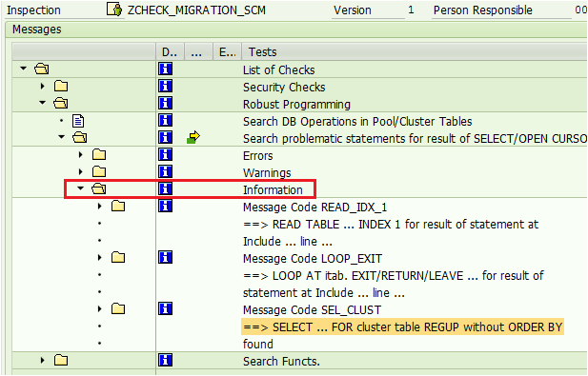Click the info icon in Errors row
The width and height of the screenshot is (588, 376).
[166, 154]
